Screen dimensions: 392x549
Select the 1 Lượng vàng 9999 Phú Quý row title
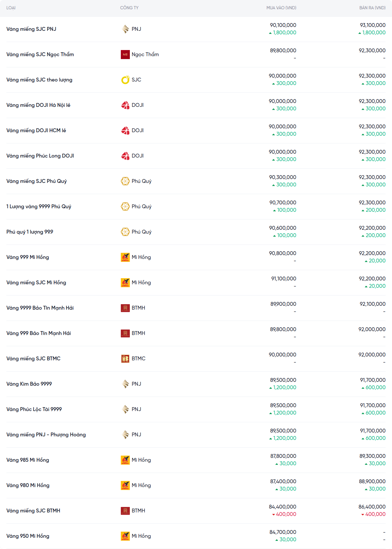coord(39,207)
